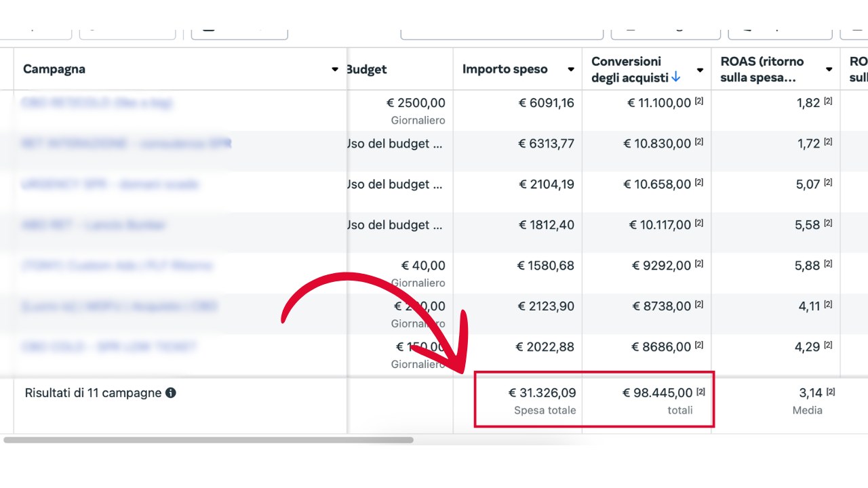This screenshot has height=488, width=868.
Task: Click the 1,82 ROAS value
Action: pyautogui.click(x=808, y=103)
